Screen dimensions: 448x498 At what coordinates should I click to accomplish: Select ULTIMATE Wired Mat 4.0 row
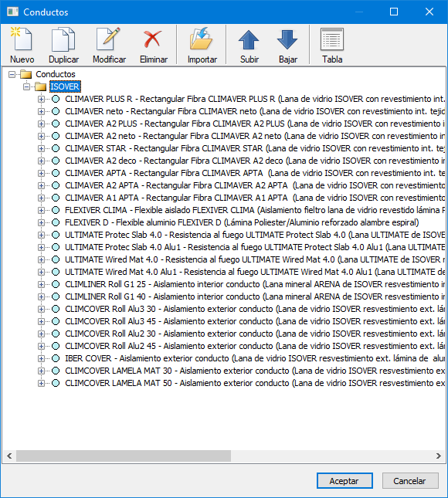tap(254, 259)
